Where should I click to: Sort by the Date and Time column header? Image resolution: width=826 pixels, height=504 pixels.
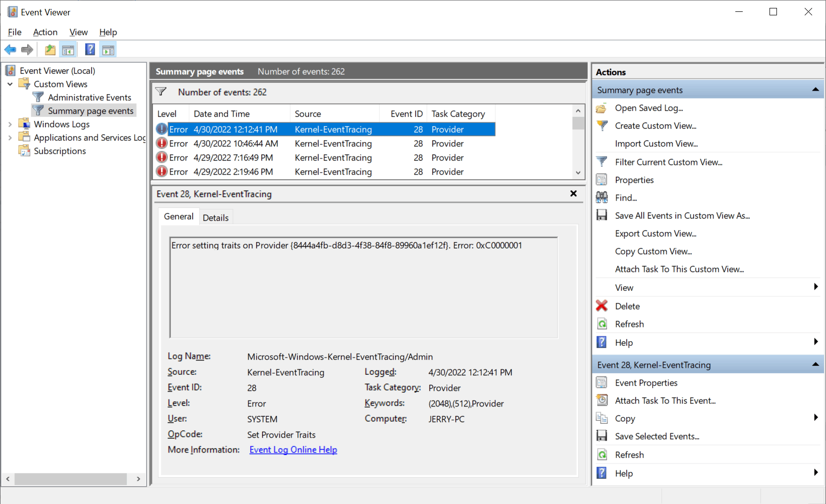click(x=240, y=114)
